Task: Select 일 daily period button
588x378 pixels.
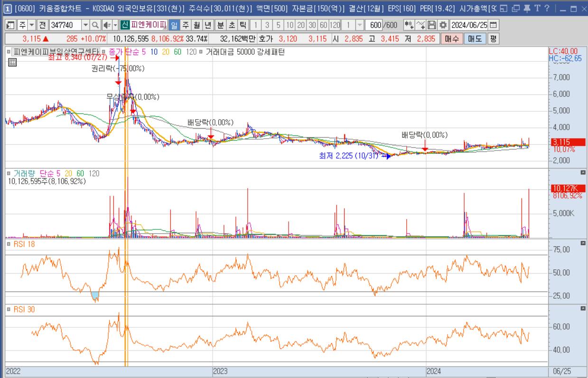Action: click(174, 25)
